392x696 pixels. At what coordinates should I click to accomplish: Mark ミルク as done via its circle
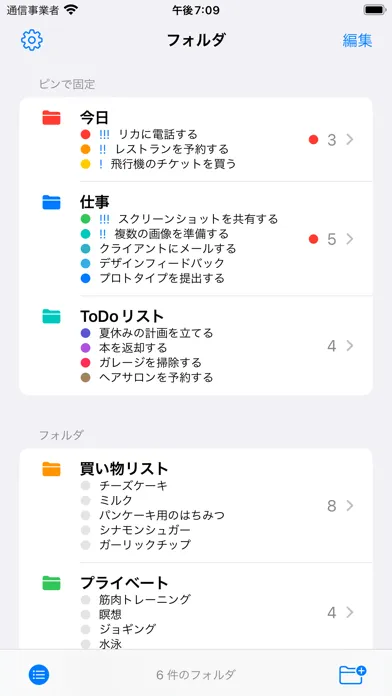click(x=86, y=500)
